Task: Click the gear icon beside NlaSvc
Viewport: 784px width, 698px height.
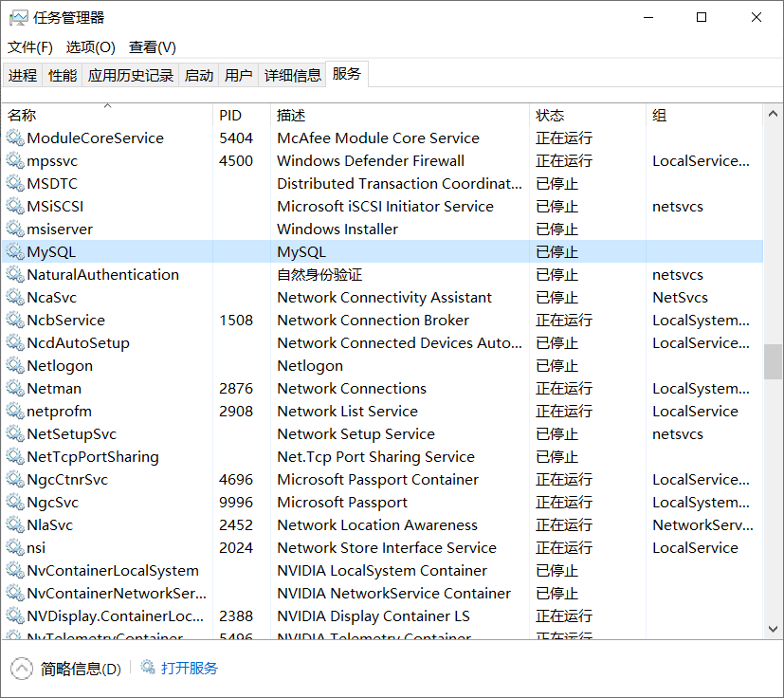Action: (15, 524)
